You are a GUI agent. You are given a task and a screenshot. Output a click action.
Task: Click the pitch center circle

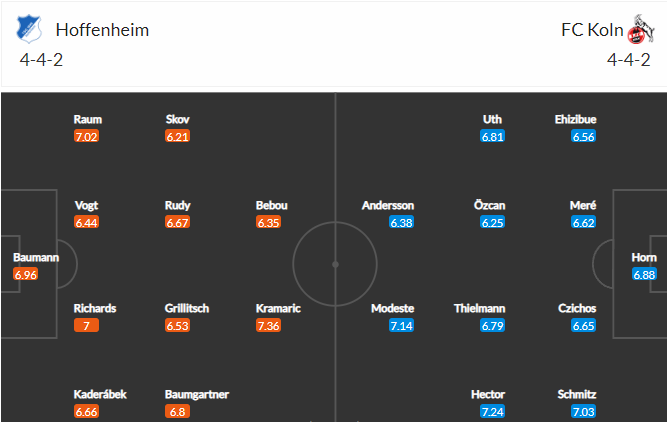click(x=335, y=264)
